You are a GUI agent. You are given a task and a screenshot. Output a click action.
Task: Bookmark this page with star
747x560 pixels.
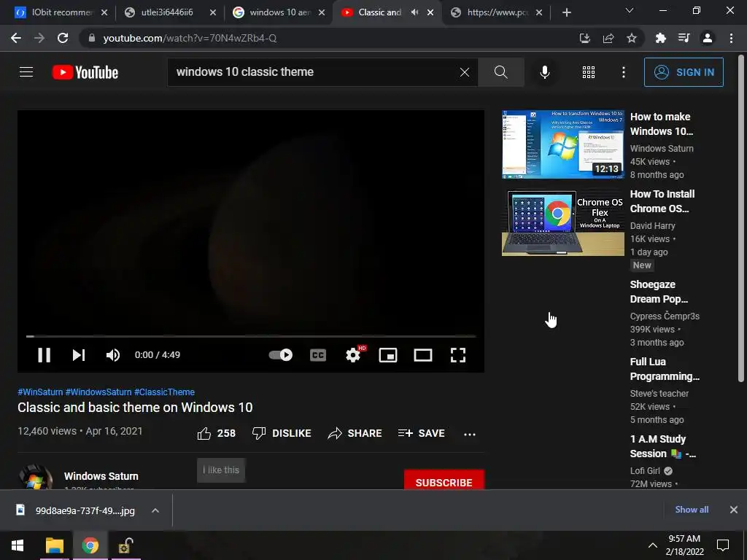[632, 38]
